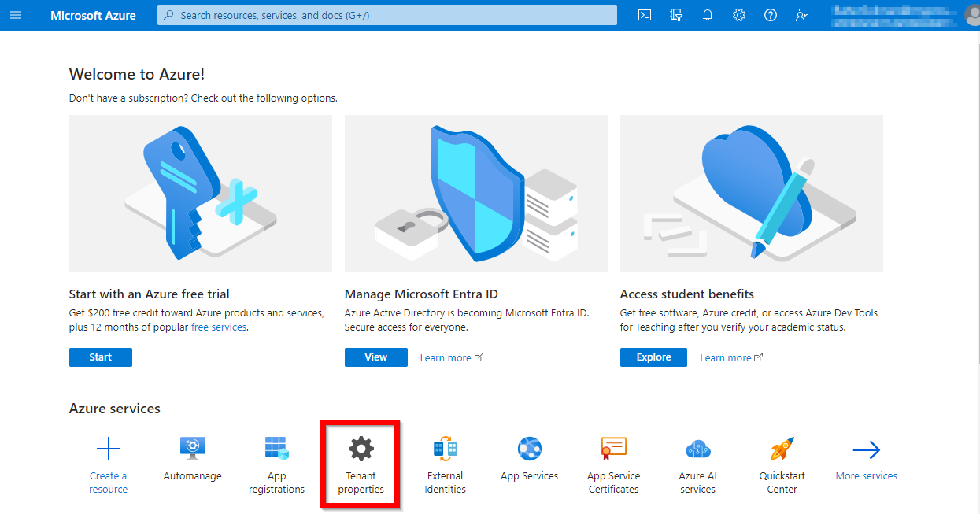The height and width of the screenshot is (514, 980).
Task: Click the Azure AI services label
Action: pyautogui.click(x=698, y=483)
